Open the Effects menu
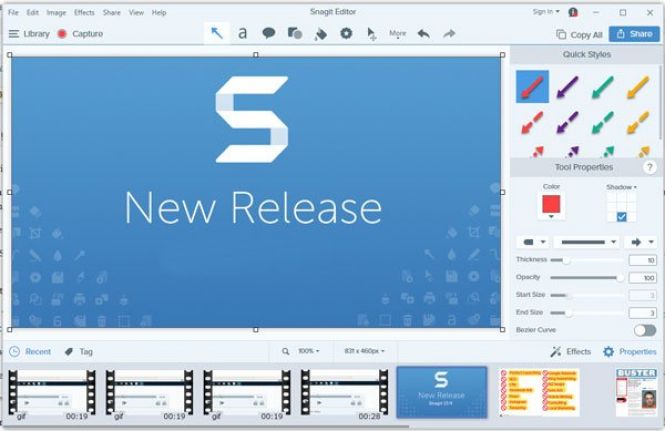The width and height of the screenshot is (665, 431). point(84,13)
